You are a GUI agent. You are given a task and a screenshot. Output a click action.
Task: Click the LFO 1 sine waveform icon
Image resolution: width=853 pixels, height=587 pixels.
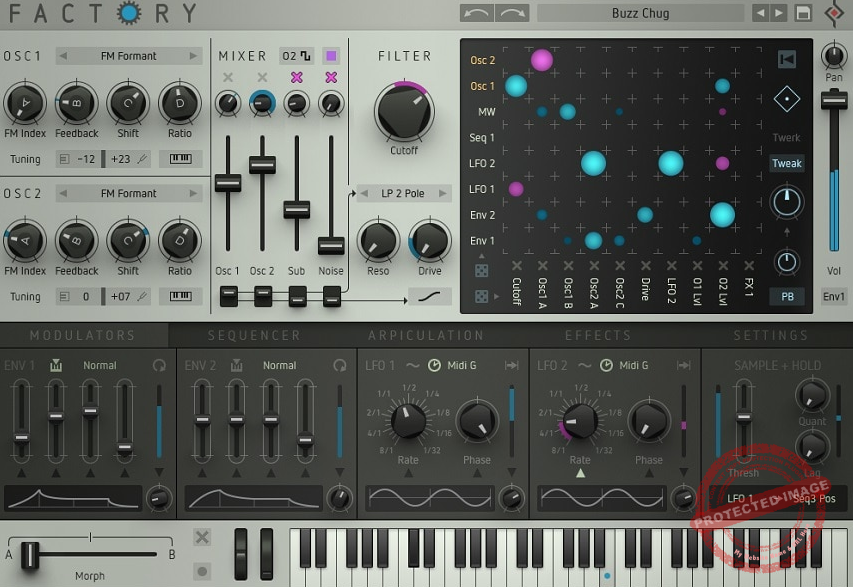[413, 366]
